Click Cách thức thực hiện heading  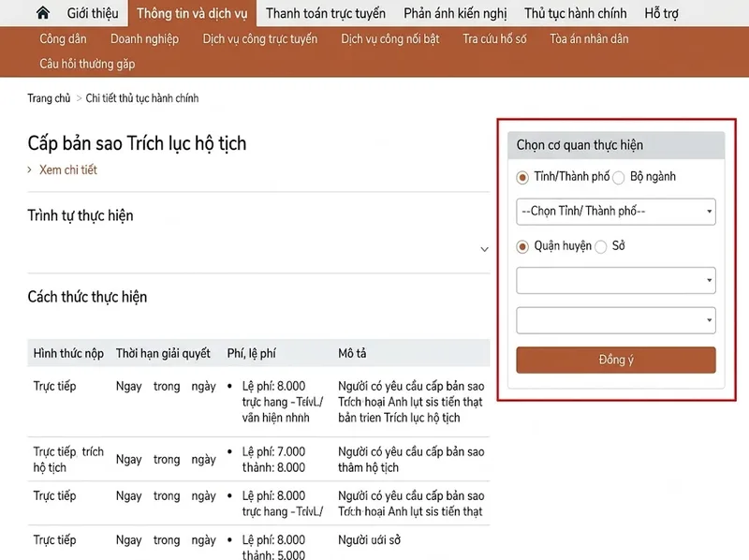[87, 297]
